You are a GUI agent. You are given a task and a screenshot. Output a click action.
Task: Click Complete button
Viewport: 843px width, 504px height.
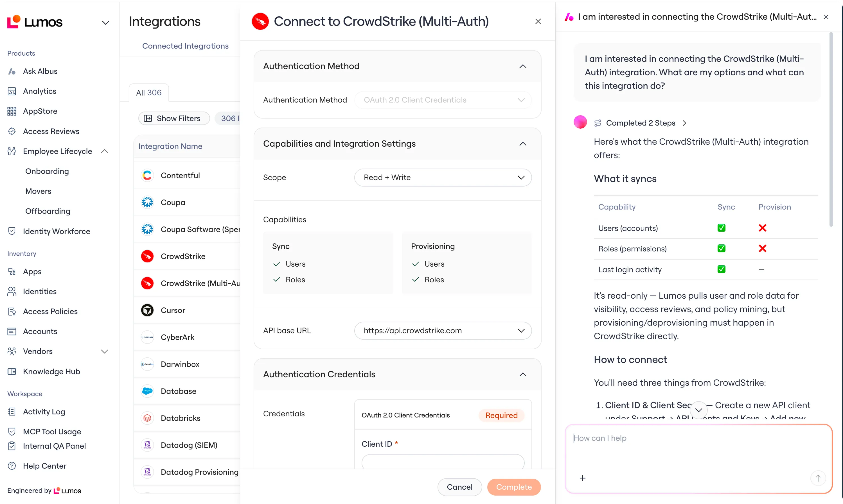pyautogui.click(x=514, y=487)
